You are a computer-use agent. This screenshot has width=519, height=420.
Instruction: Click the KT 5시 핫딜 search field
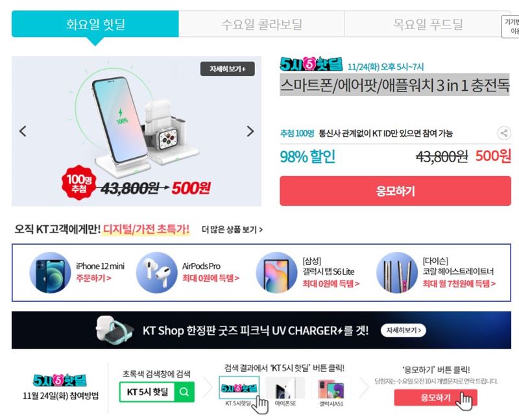(x=148, y=392)
